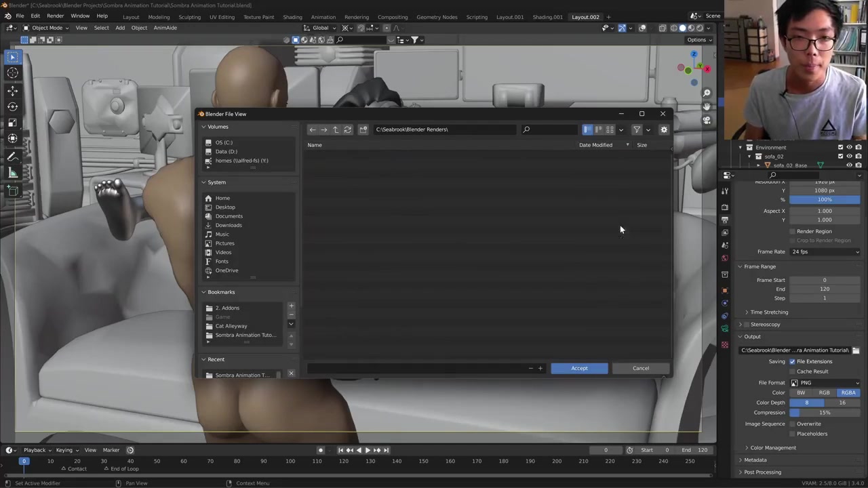The width and height of the screenshot is (868, 488).
Task: Click the refresh file list icon
Action: click(347, 129)
